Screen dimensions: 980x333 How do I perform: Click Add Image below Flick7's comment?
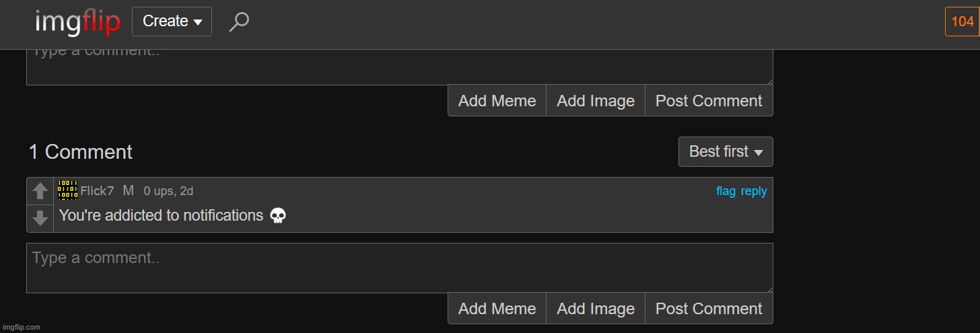pyautogui.click(x=596, y=309)
